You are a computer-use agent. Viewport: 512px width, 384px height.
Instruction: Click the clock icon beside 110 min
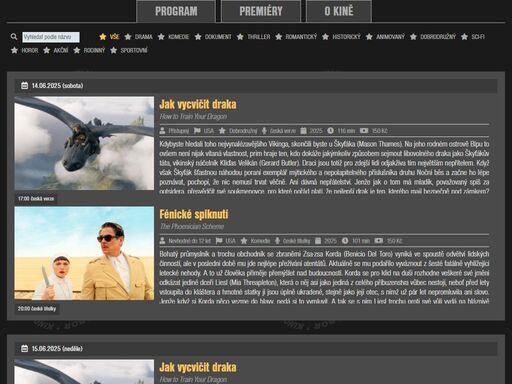click(x=330, y=131)
